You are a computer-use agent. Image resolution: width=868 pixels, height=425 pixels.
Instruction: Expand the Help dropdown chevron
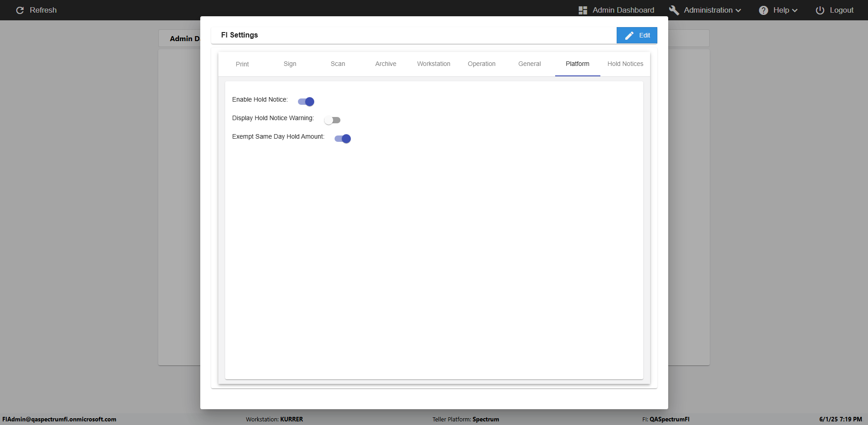(795, 10)
